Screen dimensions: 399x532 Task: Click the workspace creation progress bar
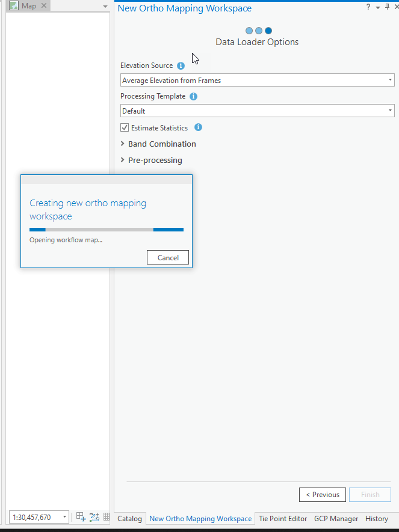107,229
